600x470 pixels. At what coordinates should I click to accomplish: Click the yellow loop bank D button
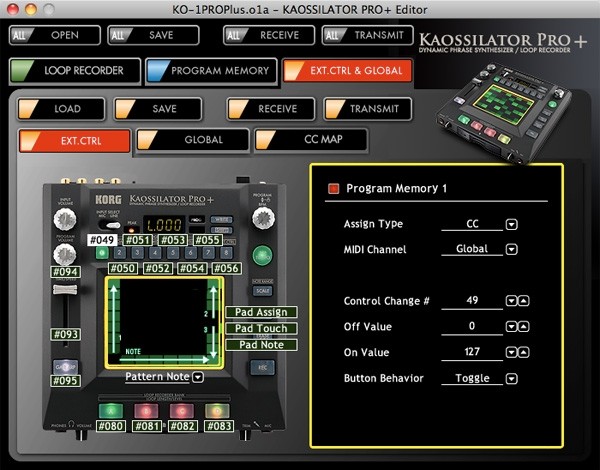217,410
